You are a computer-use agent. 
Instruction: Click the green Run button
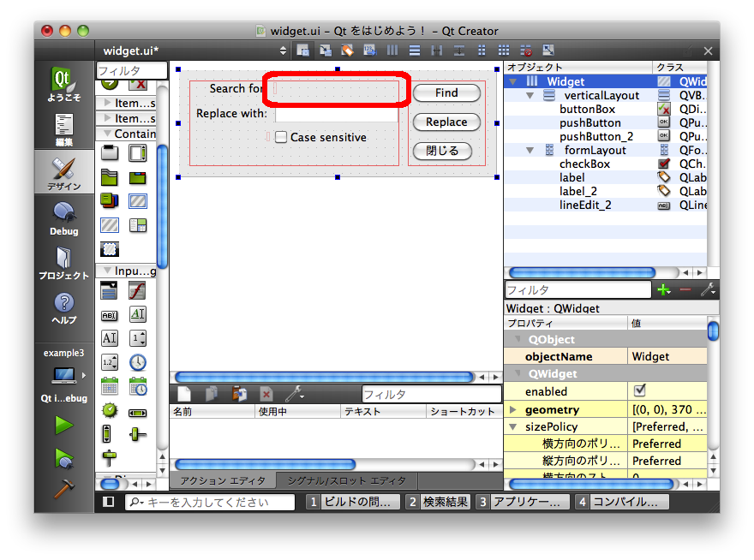tap(63, 425)
